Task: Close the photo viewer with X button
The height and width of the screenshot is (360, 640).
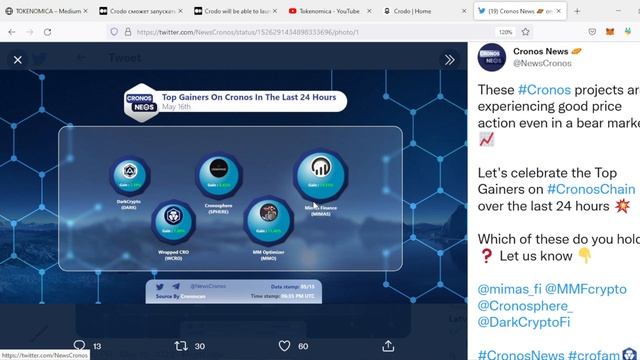Action: (18, 60)
